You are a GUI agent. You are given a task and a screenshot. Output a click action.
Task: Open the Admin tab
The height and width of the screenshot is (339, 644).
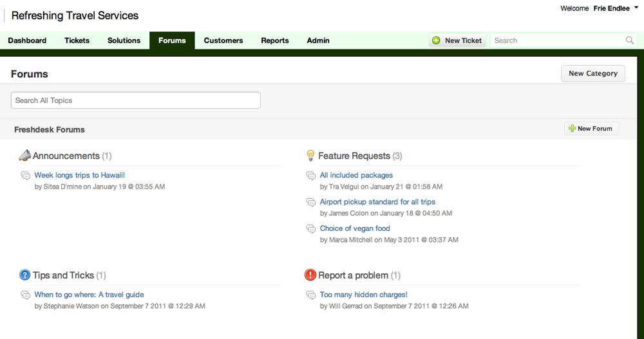pyautogui.click(x=318, y=41)
